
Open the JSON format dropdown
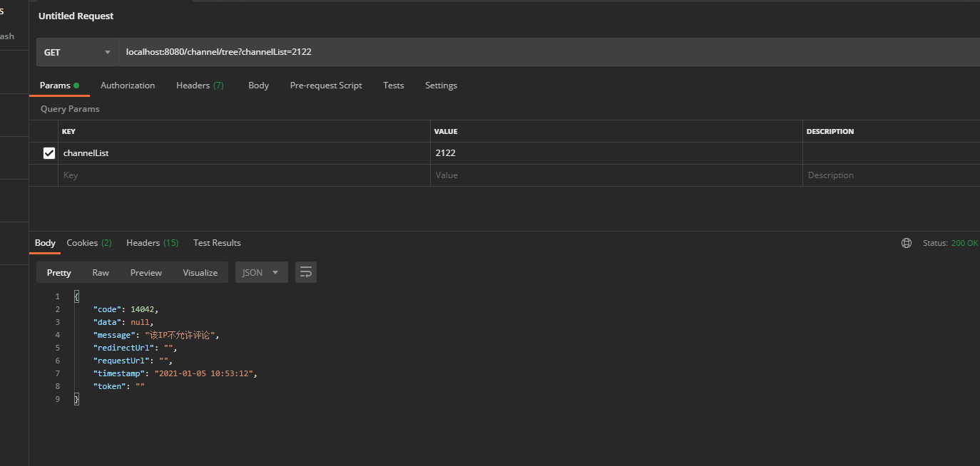(x=261, y=272)
